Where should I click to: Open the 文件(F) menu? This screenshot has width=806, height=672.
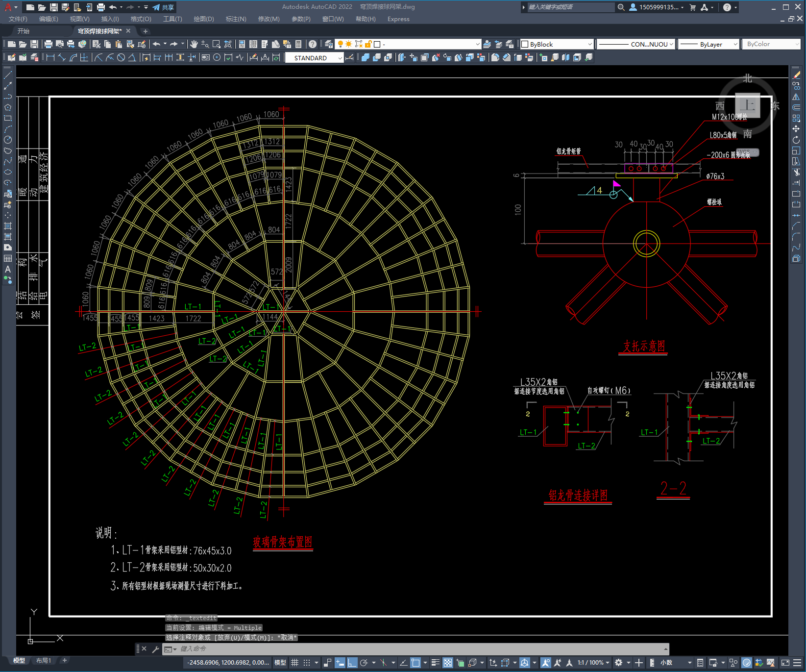[18, 19]
